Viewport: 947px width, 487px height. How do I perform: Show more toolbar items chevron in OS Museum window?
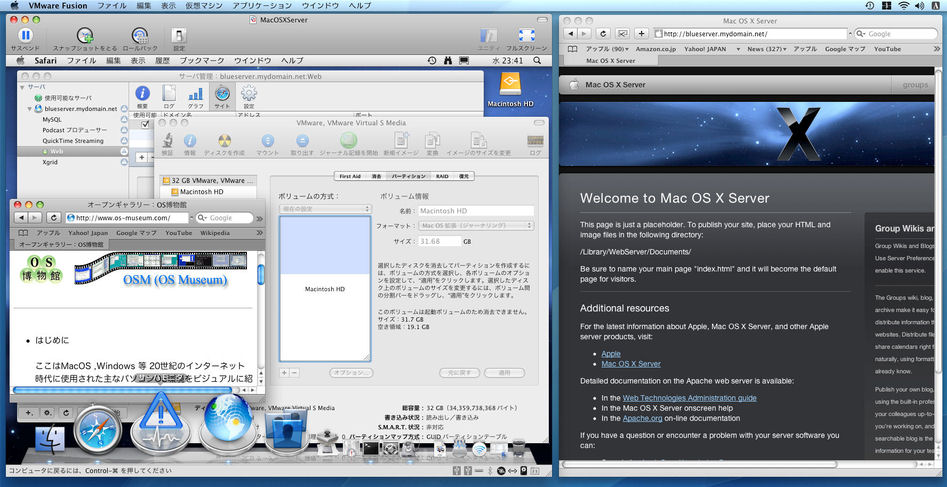[x=260, y=218]
